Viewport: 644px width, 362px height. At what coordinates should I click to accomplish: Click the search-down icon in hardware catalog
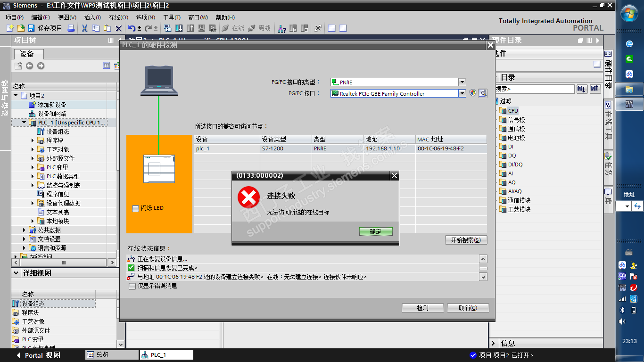tap(582, 89)
